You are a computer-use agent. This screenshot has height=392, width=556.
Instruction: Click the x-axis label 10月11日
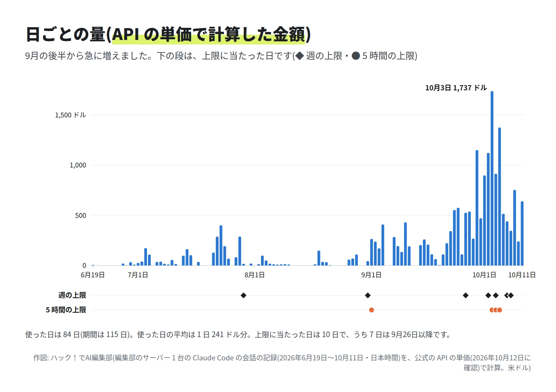[522, 275]
